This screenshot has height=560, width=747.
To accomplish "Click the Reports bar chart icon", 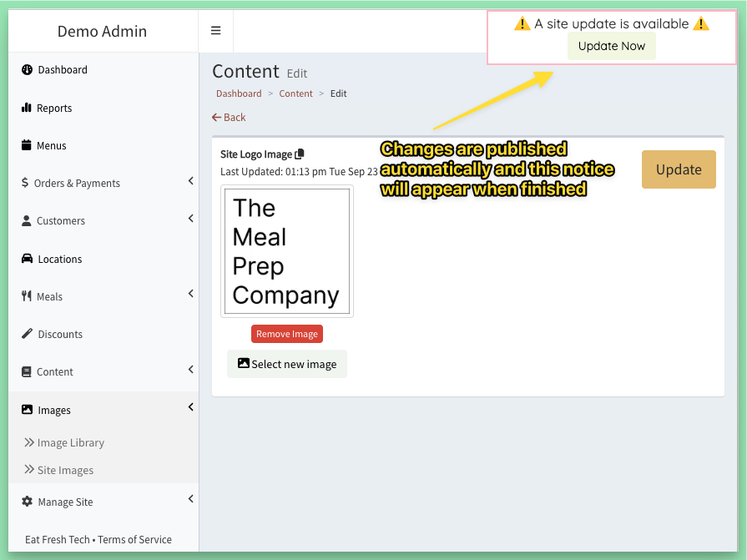I will pos(26,108).
